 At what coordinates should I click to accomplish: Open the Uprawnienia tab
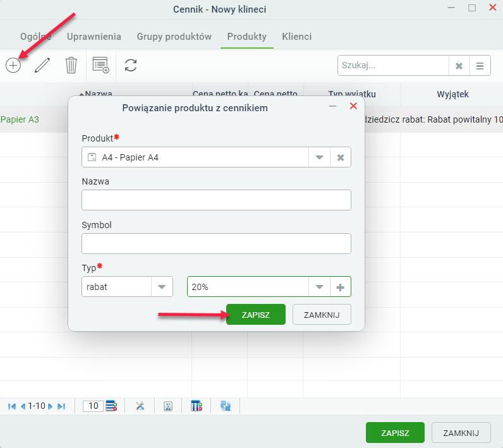click(94, 37)
